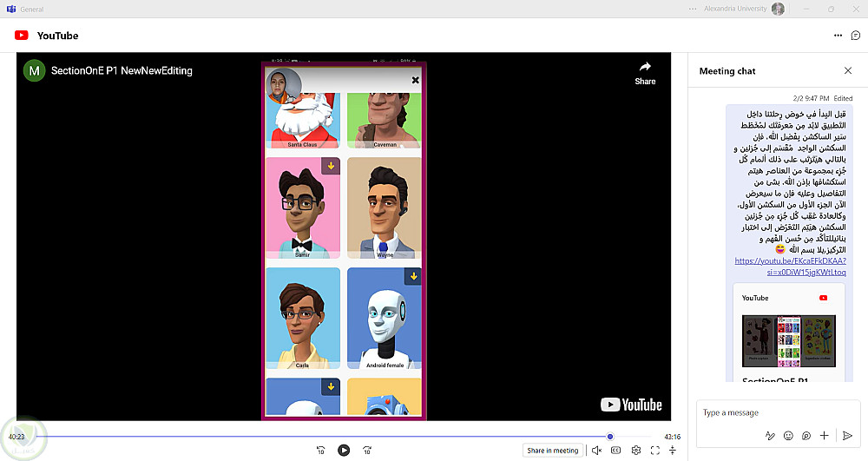The height and width of the screenshot is (461, 868).
Task: Open the message format options pen icon
Action: (770, 436)
